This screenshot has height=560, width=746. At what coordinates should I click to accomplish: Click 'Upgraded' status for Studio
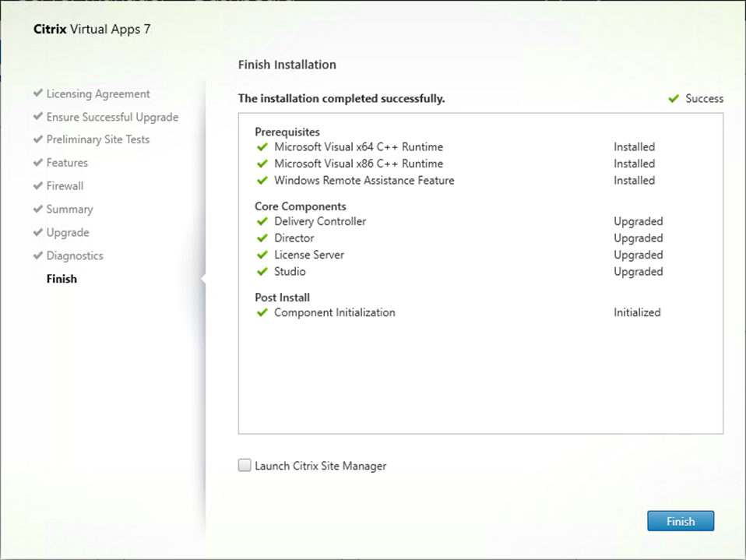click(x=639, y=272)
